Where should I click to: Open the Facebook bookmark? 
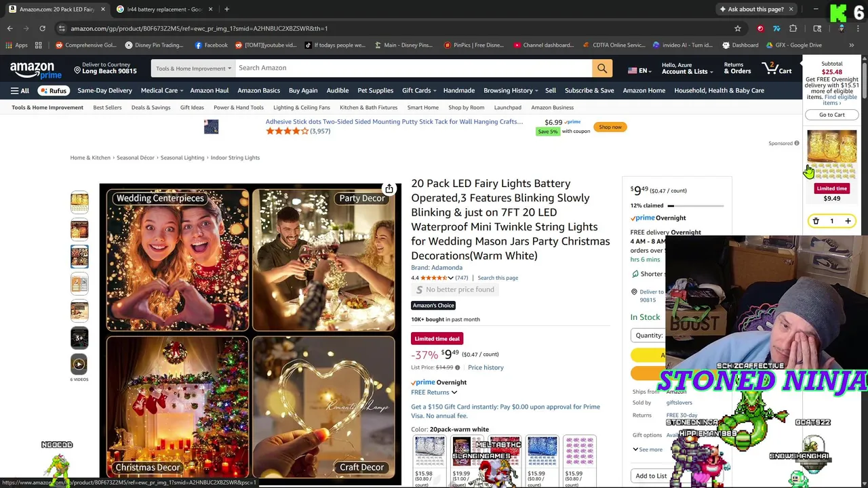click(x=211, y=45)
